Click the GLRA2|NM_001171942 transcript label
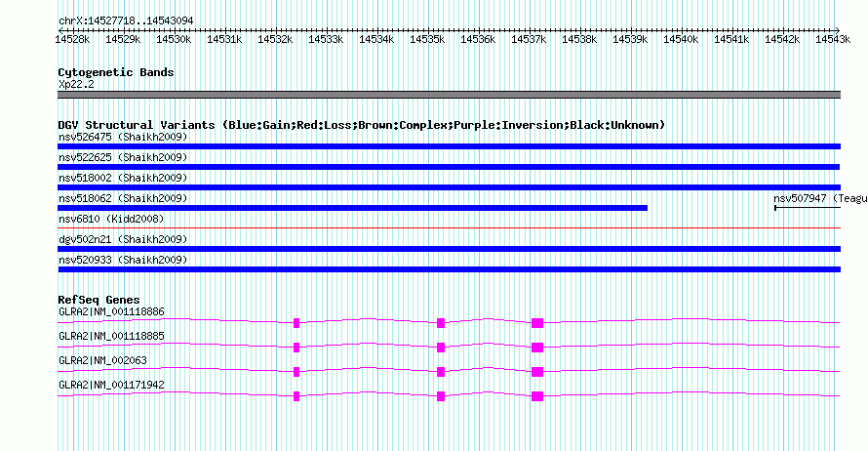Image resolution: width=868 pixels, height=451 pixels. pos(111,385)
